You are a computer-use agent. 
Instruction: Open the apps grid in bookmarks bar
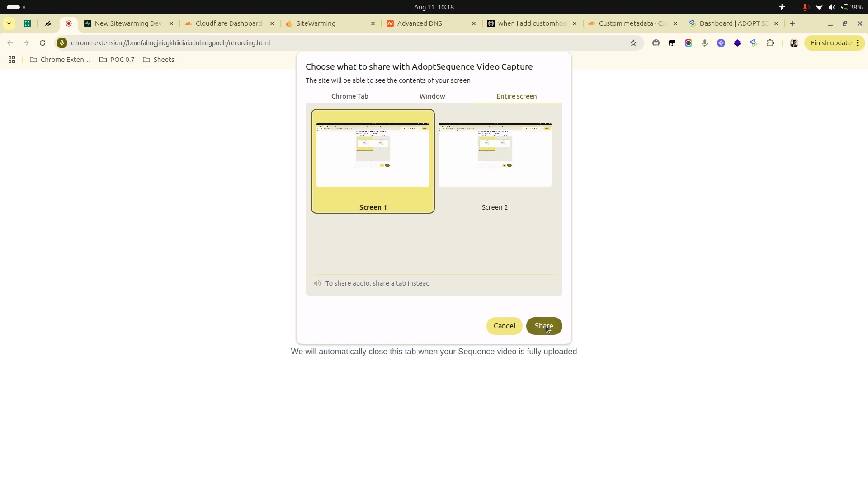[12, 60]
